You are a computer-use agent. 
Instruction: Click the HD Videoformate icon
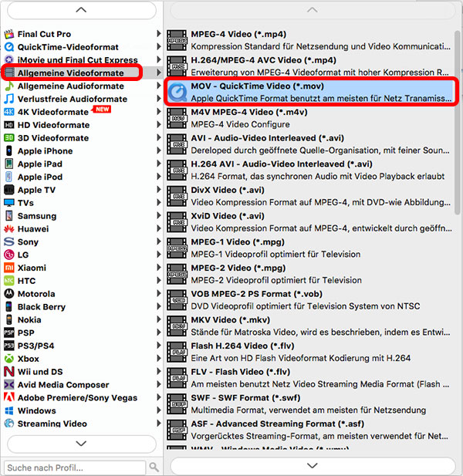tap(9, 125)
